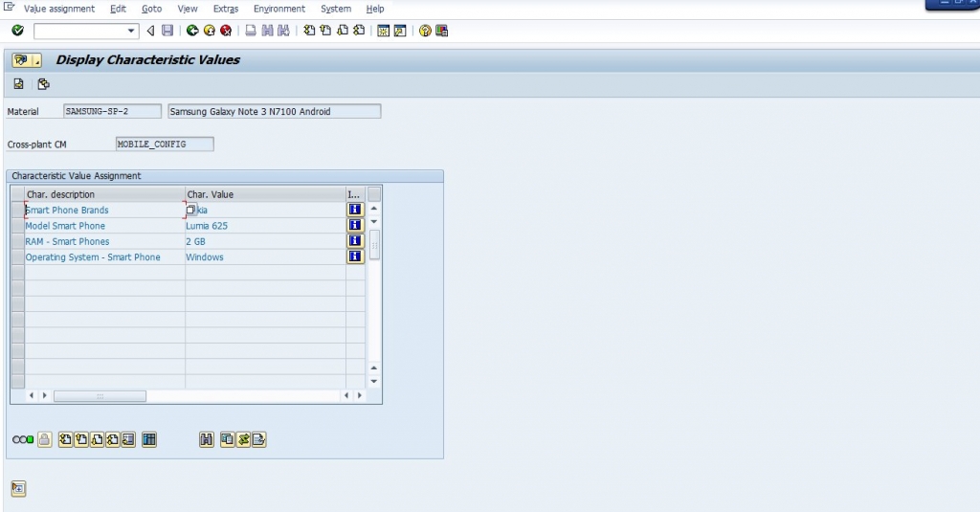980x512 pixels.
Task: Click the command input field in the toolbar
Action: tap(80, 31)
